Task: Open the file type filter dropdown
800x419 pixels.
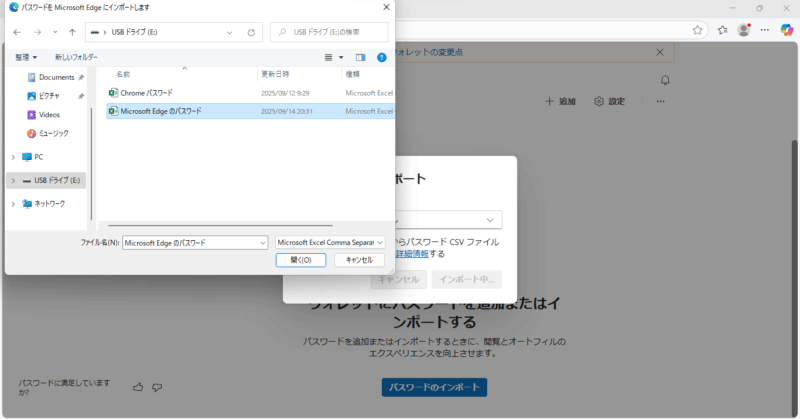Action: click(330, 242)
